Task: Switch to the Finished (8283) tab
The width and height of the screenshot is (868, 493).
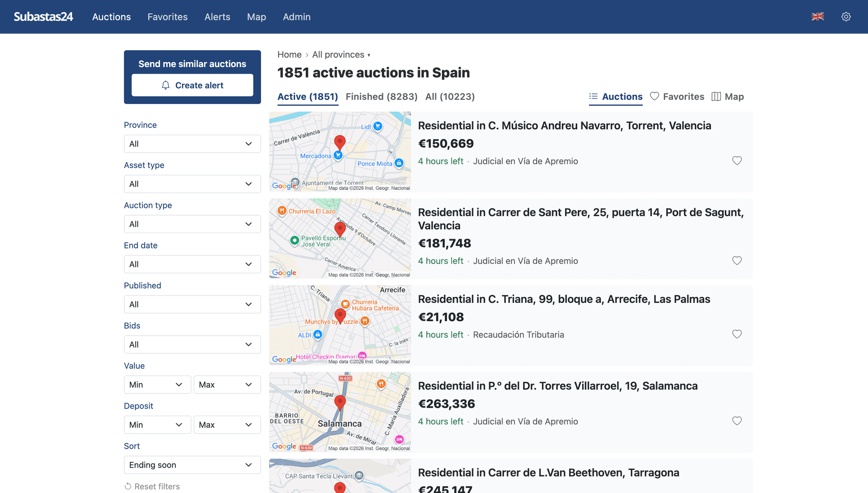Action: coord(382,97)
